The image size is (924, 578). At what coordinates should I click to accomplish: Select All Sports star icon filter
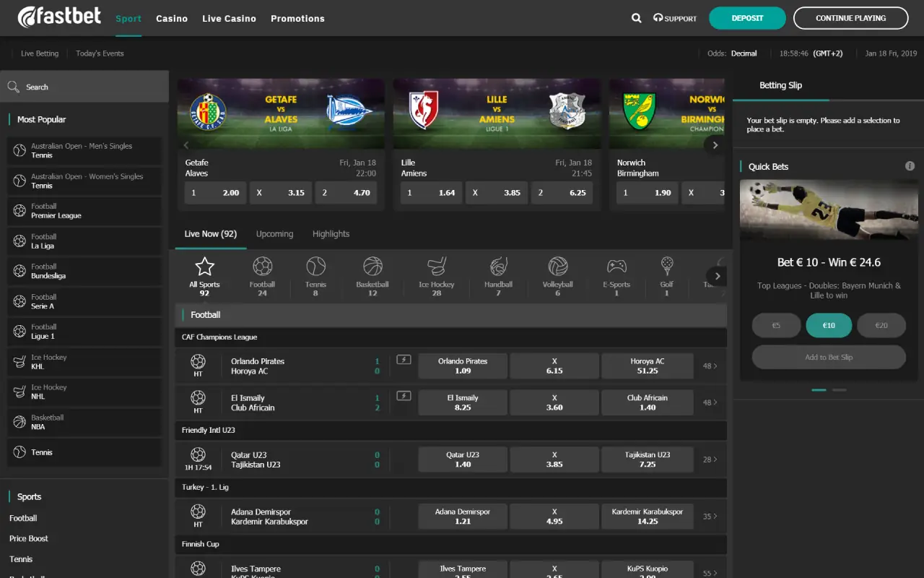tap(204, 267)
